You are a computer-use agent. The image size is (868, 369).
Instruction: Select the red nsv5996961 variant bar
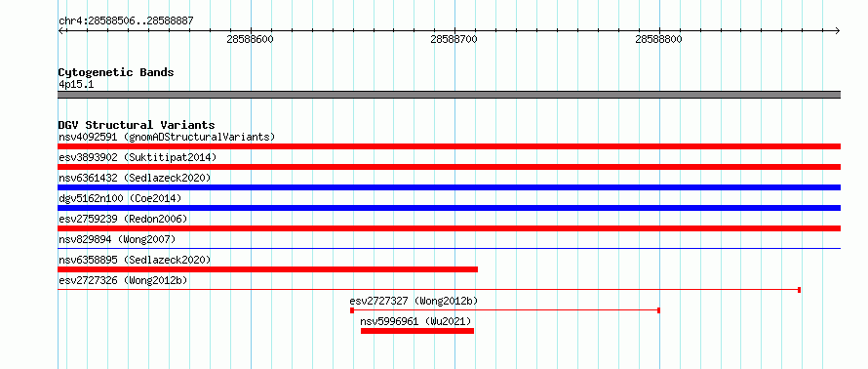[417, 331]
